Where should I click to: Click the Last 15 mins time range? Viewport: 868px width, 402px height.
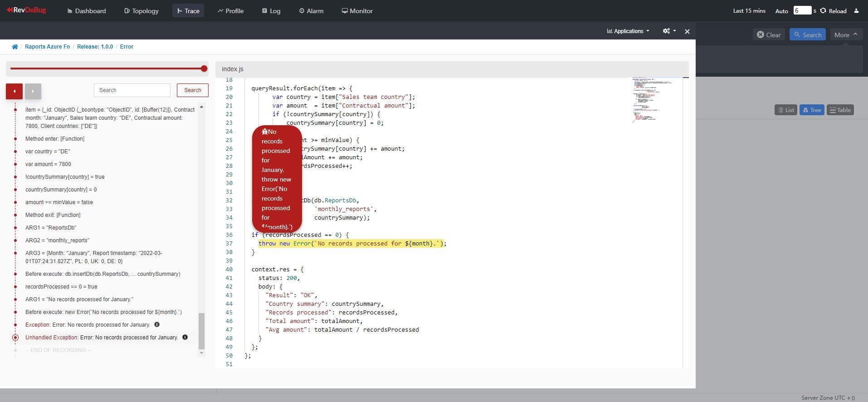749,11
